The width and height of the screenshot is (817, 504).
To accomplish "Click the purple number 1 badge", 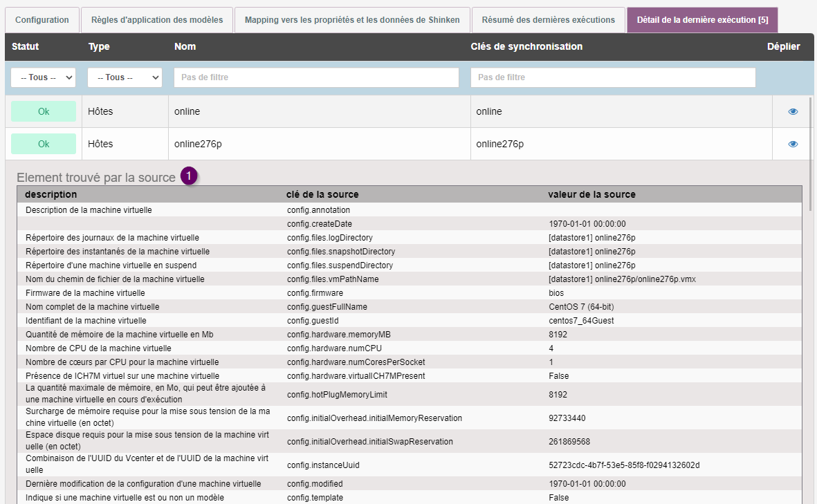I will (x=190, y=176).
